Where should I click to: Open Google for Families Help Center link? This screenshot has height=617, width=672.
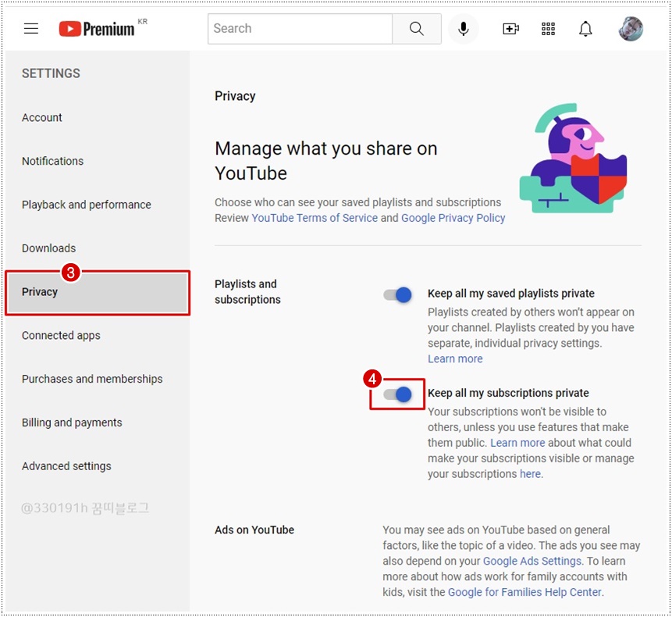524,593
